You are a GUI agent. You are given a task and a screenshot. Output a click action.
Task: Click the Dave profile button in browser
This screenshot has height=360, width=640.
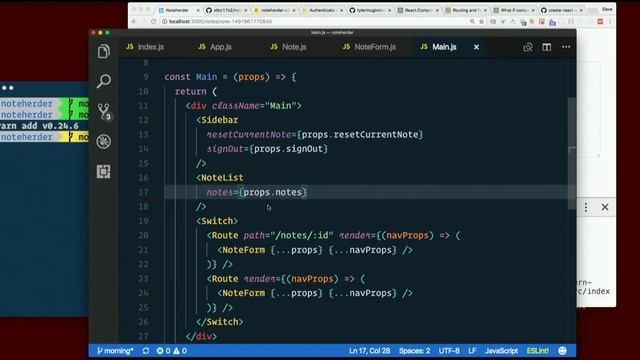point(607,9)
